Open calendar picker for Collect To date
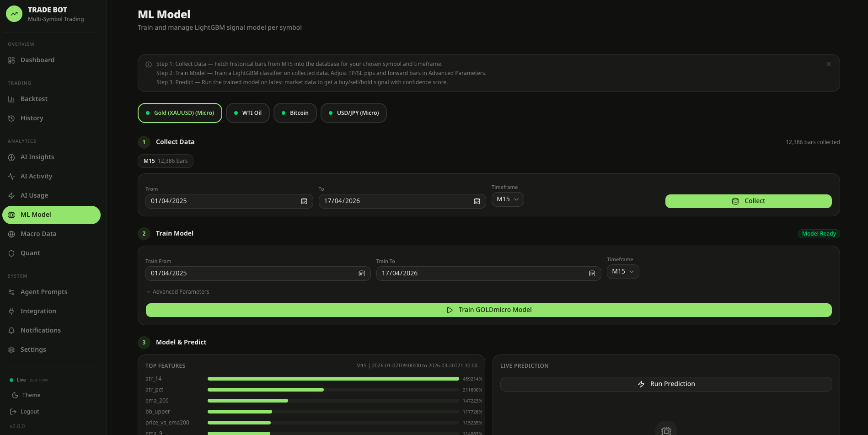Screen dimensions: 868x435 pos(477,201)
